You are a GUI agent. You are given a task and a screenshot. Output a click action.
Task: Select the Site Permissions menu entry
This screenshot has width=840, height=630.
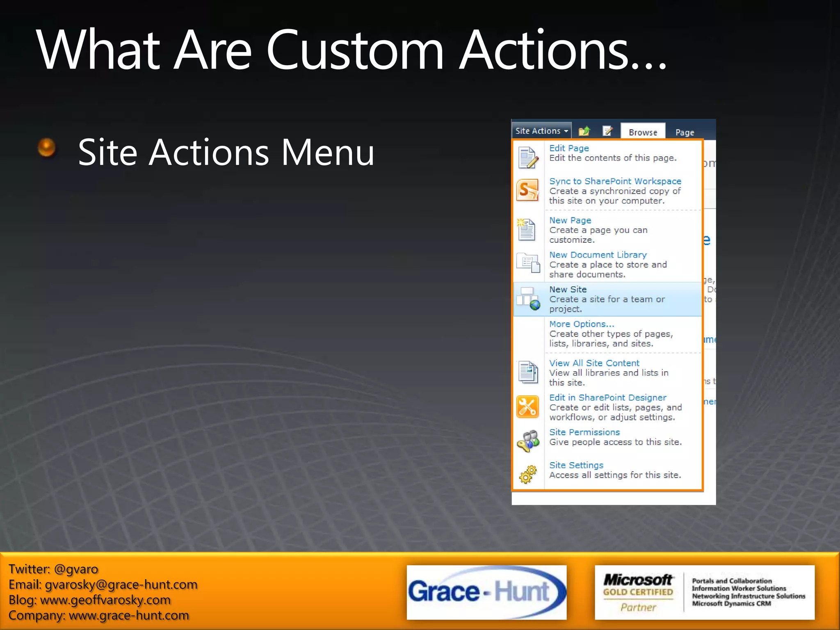coord(584,432)
